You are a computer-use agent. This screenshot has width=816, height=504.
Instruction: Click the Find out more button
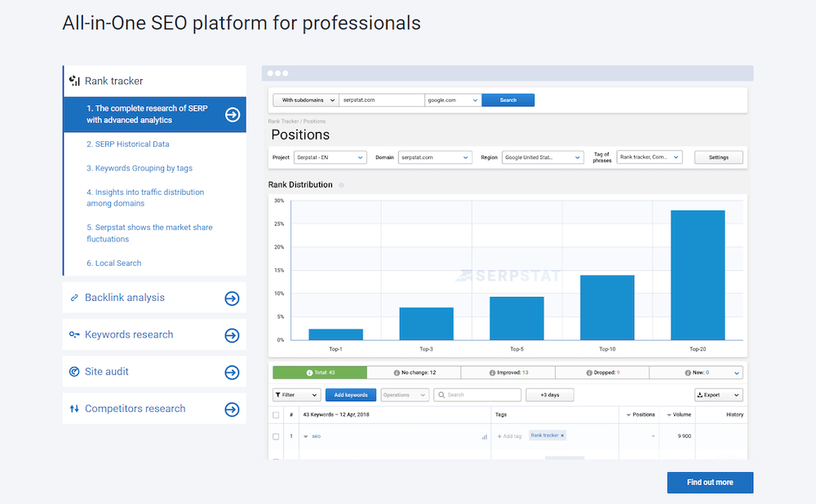click(x=710, y=482)
